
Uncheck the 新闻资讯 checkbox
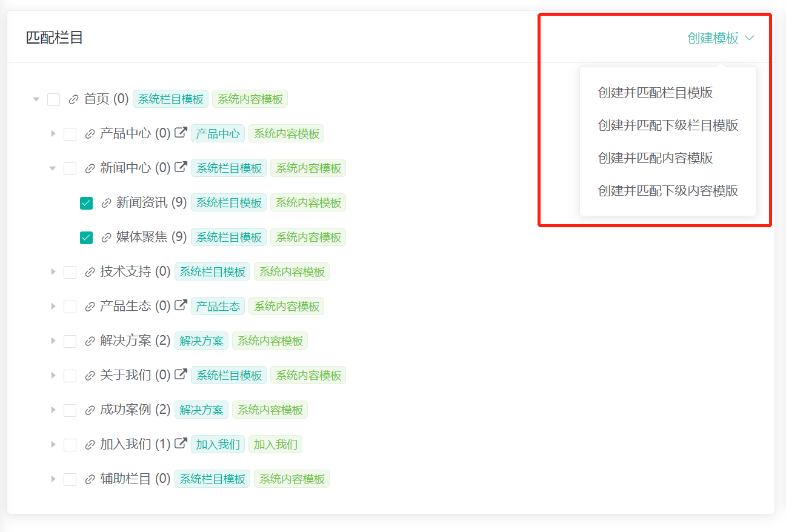(x=87, y=203)
